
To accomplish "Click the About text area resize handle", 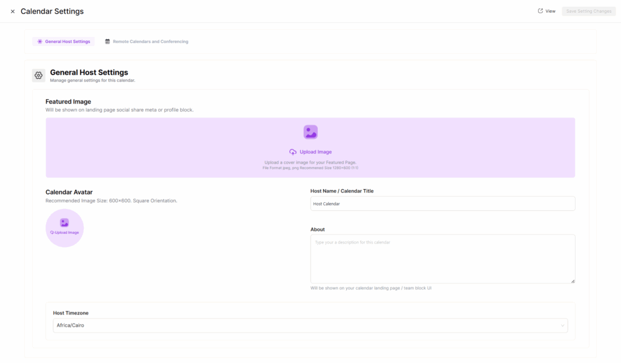I will 572,281.
